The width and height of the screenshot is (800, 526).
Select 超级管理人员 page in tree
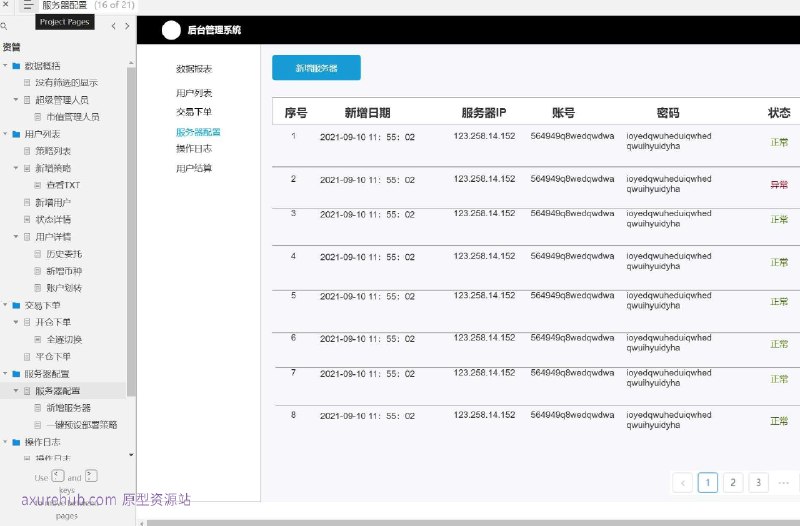point(62,100)
